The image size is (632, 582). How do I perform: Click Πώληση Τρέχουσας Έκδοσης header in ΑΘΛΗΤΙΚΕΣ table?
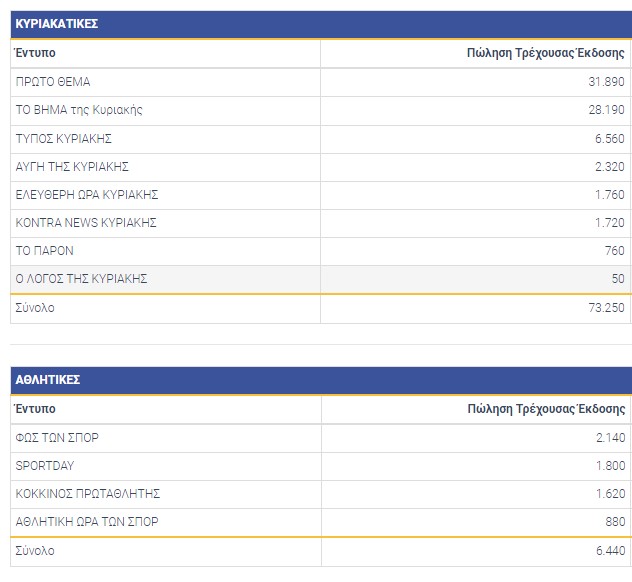tap(546, 409)
